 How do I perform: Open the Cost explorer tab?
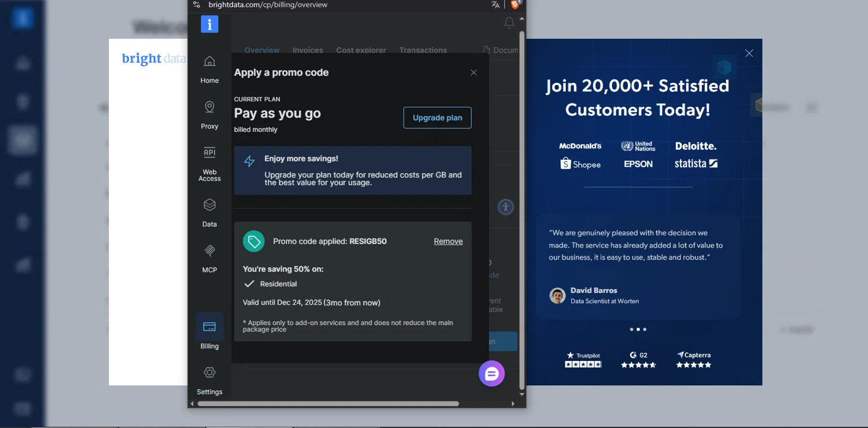(x=361, y=50)
